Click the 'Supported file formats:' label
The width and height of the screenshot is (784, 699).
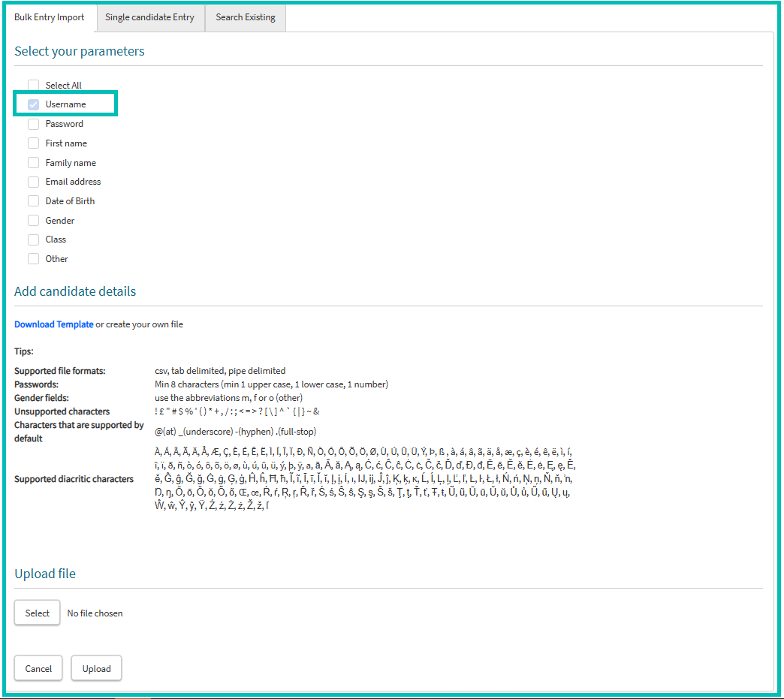pyautogui.click(x=60, y=371)
